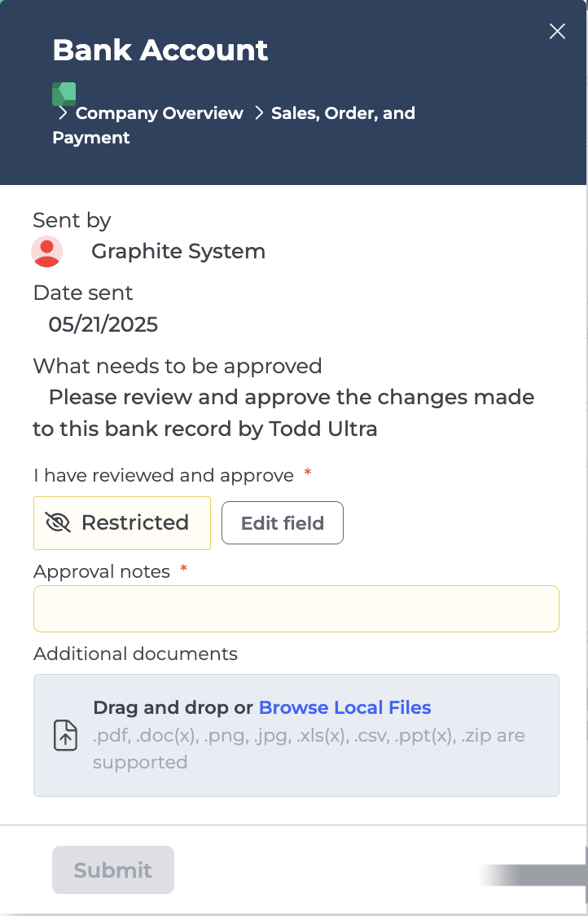Click the chevron before Sales, Order, and Payment
The width and height of the screenshot is (588, 916).
click(x=259, y=112)
